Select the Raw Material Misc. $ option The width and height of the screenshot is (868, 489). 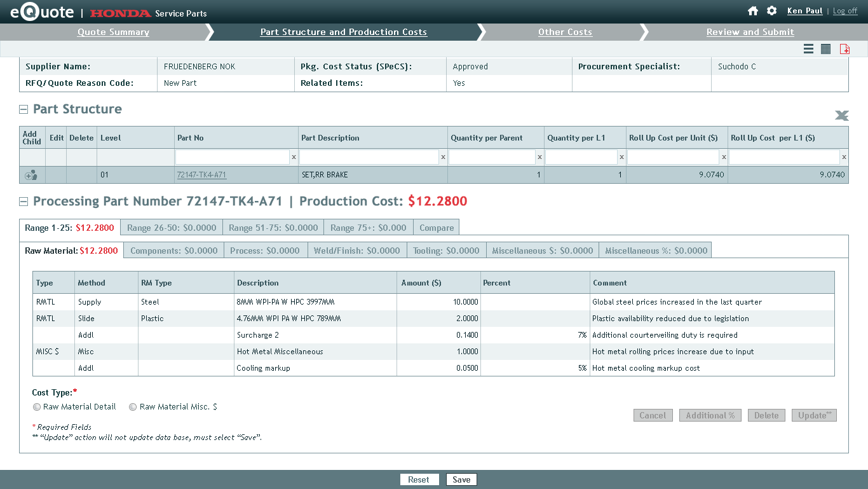[x=133, y=407]
